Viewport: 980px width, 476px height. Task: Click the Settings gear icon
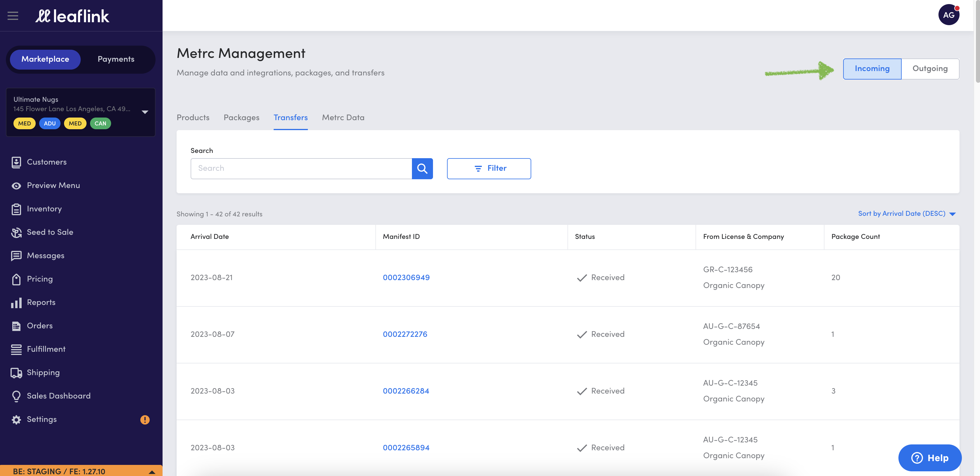pos(16,419)
